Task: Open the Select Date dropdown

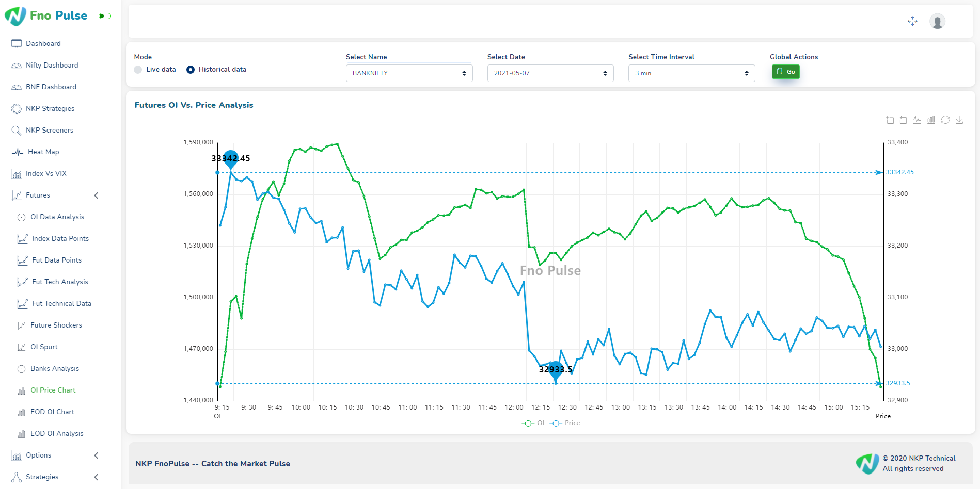Action: (x=550, y=73)
